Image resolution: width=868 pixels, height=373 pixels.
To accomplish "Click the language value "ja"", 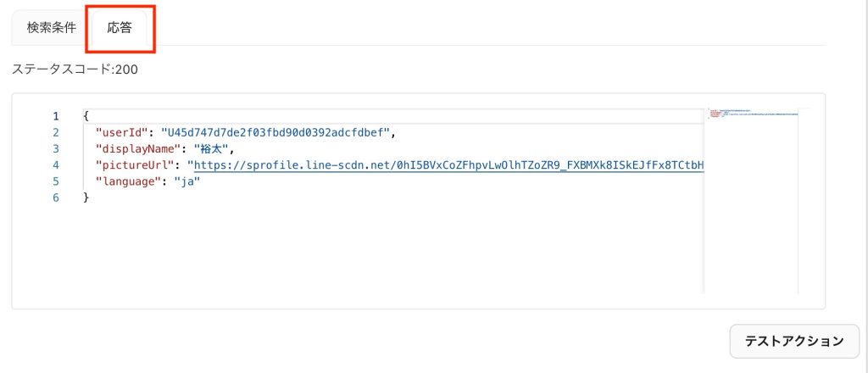I will (186, 181).
